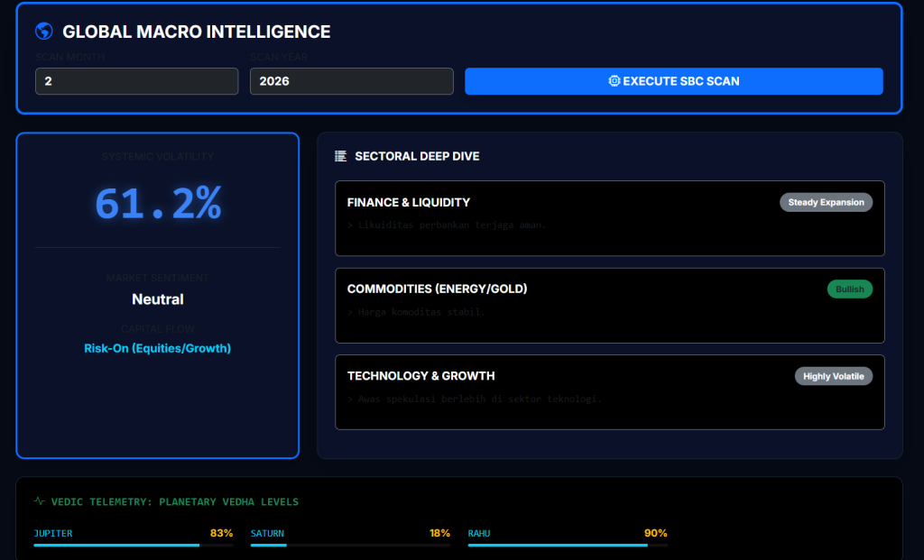
Task: Click the Rahu 90% value label
Action: [x=655, y=533]
